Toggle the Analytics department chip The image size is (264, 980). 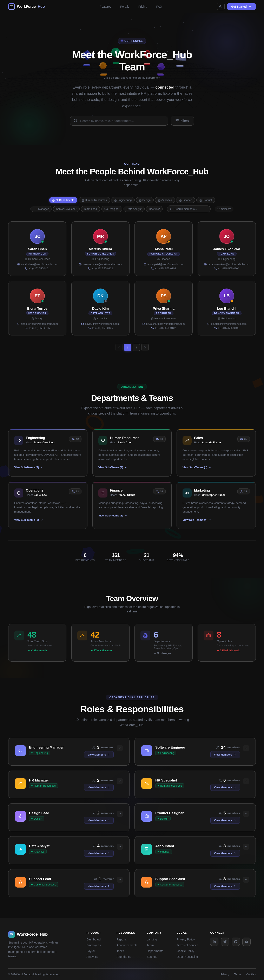click(x=165, y=200)
